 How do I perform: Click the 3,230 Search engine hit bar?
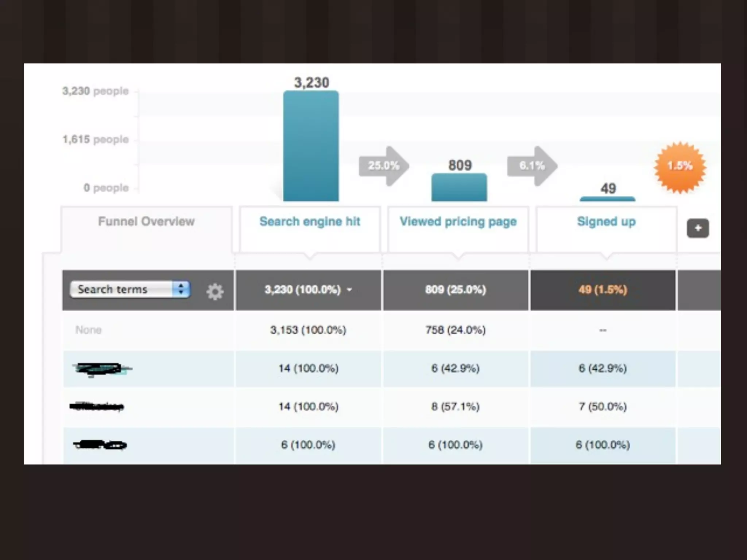point(311,146)
